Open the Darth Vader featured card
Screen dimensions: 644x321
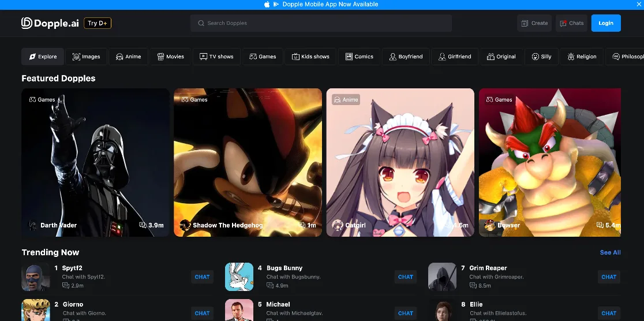pos(95,162)
